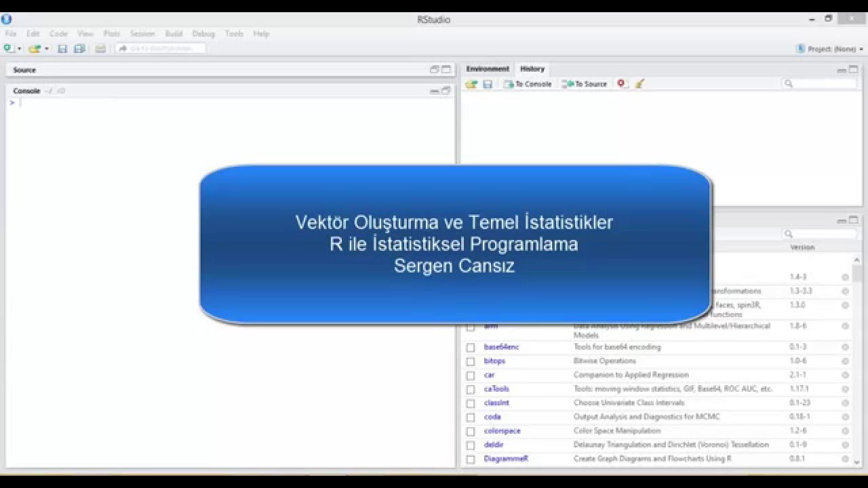Open the New File dropdown arrow
This screenshot has height=488, width=868.
(19, 49)
